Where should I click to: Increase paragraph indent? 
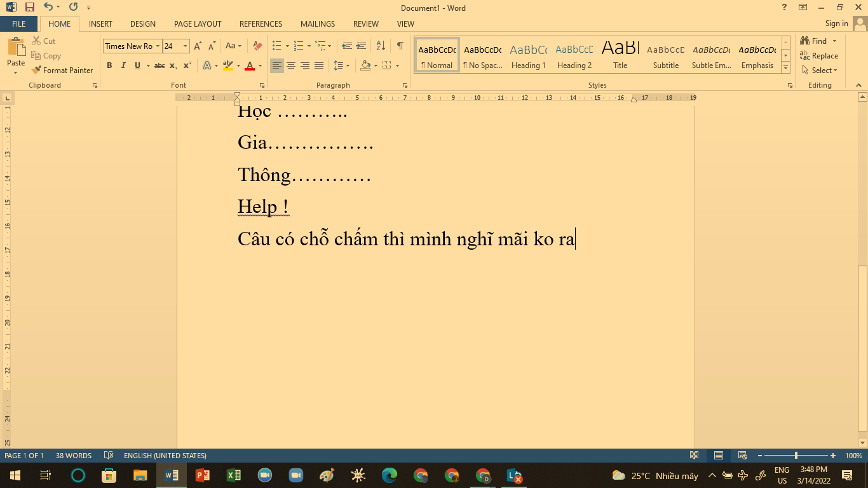[x=361, y=46]
